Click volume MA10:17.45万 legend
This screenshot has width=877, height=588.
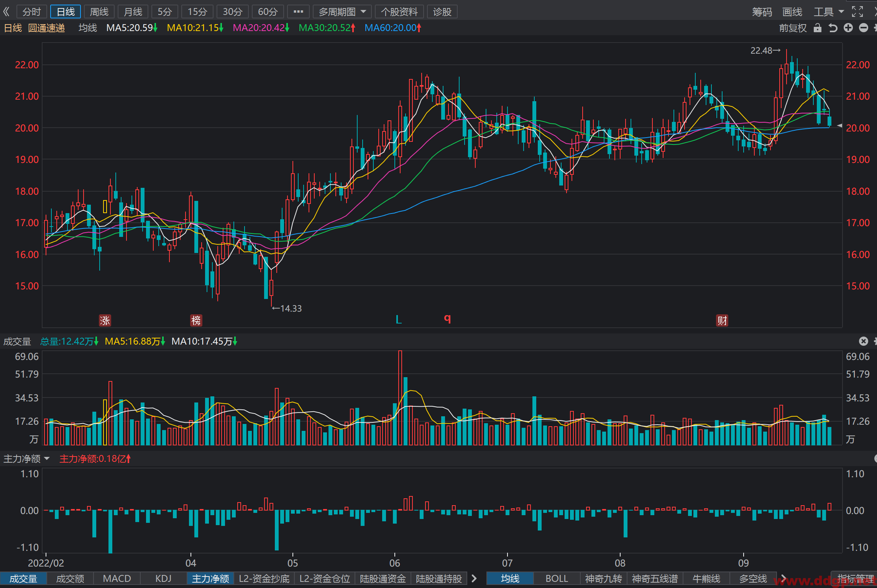[204, 341]
